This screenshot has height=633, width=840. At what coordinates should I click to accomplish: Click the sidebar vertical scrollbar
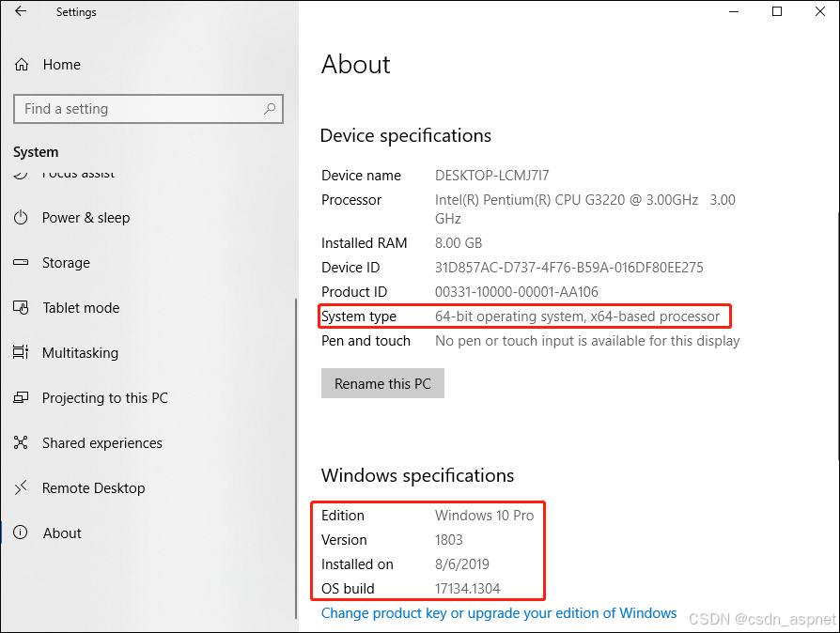296,458
